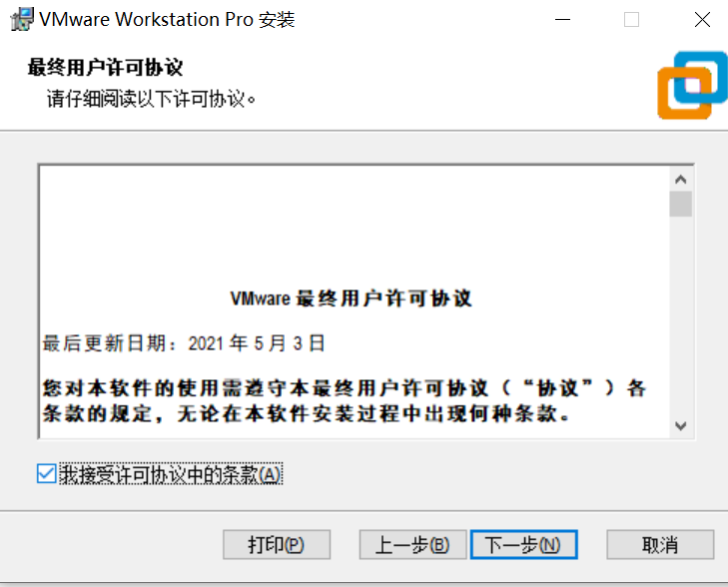Screen dimensions: 728x587
Task: Go back with the 上一步(B) button
Action: (412, 544)
